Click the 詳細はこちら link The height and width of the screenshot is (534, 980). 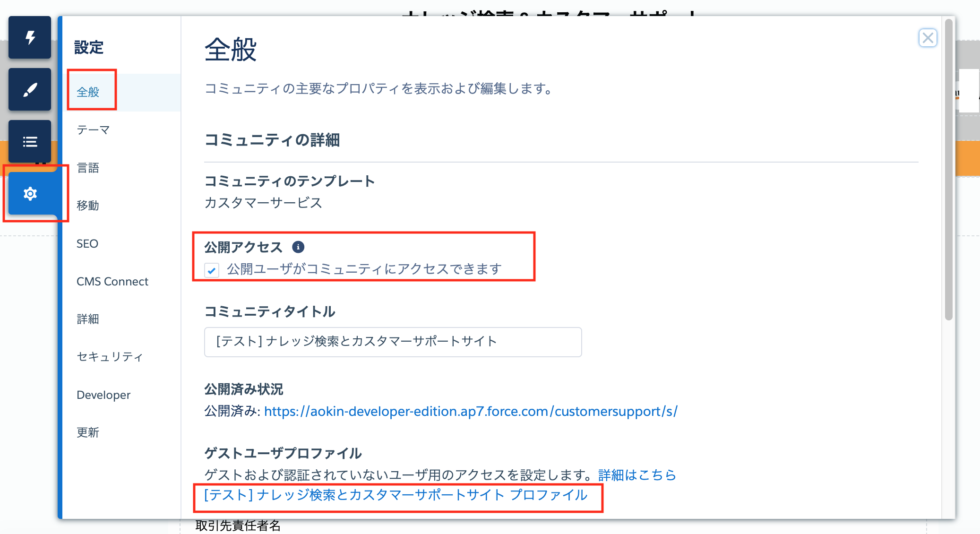click(637, 474)
